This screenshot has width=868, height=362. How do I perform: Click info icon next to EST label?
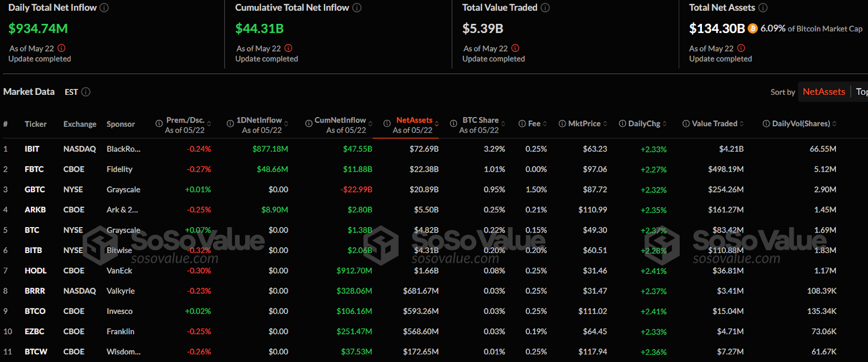(x=86, y=92)
